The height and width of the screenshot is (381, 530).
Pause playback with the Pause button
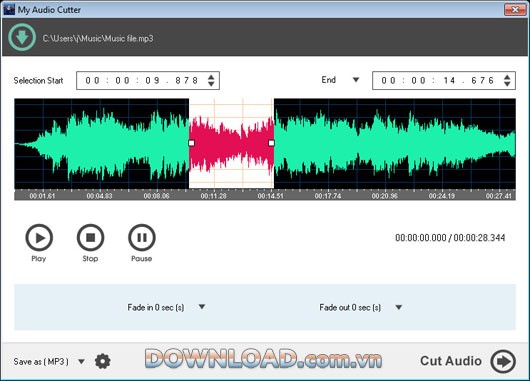click(x=142, y=238)
